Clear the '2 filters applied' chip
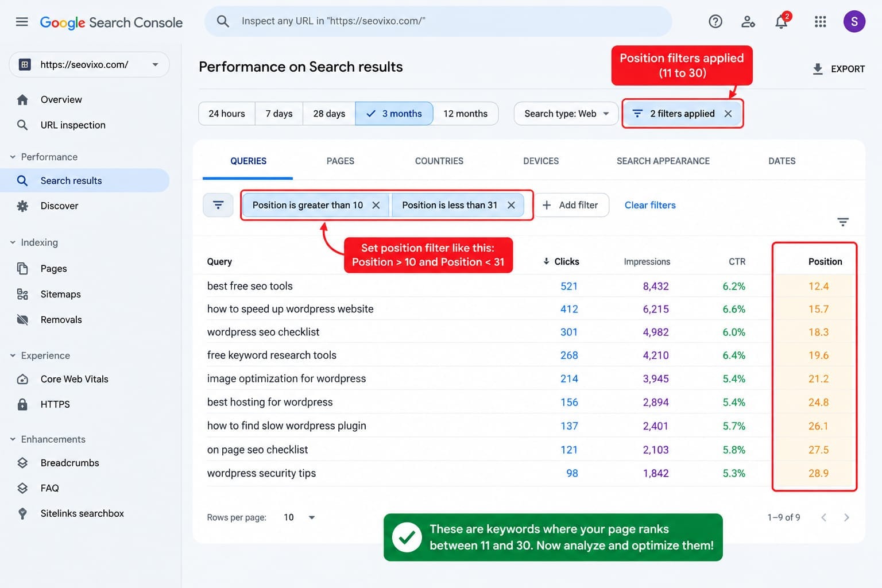This screenshot has width=882, height=588. click(728, 114)
